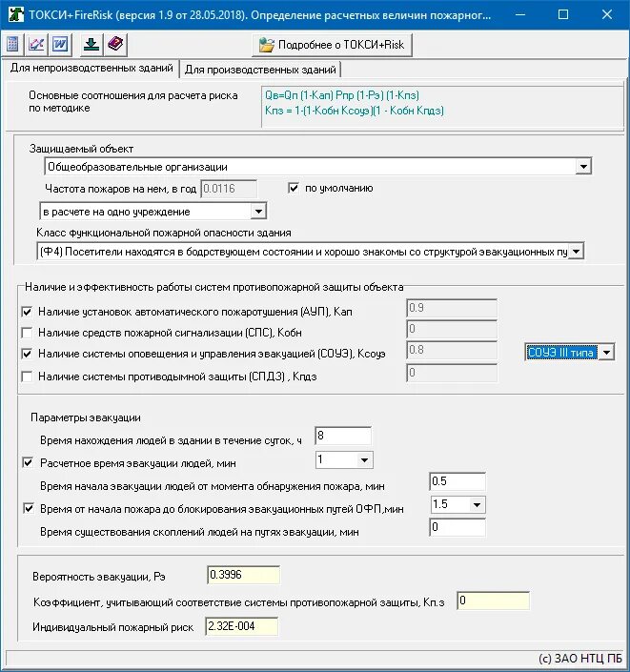This screenshot has height=672, width=630.
Task: Click Индивидуальный пожарный риск label
Action: (113, 627)
